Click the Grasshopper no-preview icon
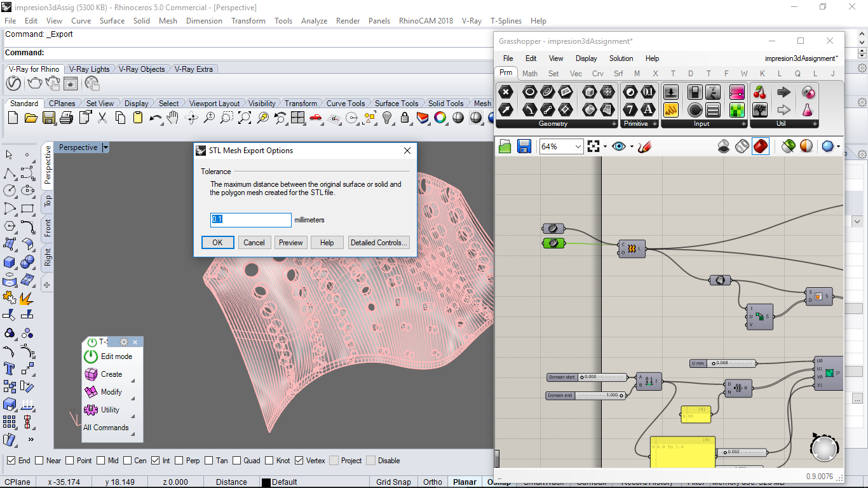Image resolution: width=868 pixels, height=488 pixels. (x=724, y=147)
